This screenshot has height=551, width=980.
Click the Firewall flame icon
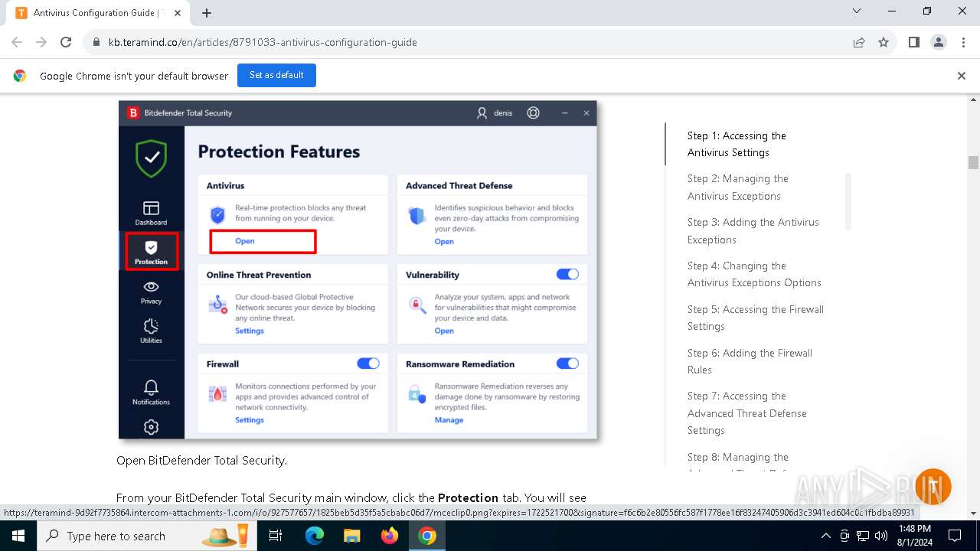point(217,395)
